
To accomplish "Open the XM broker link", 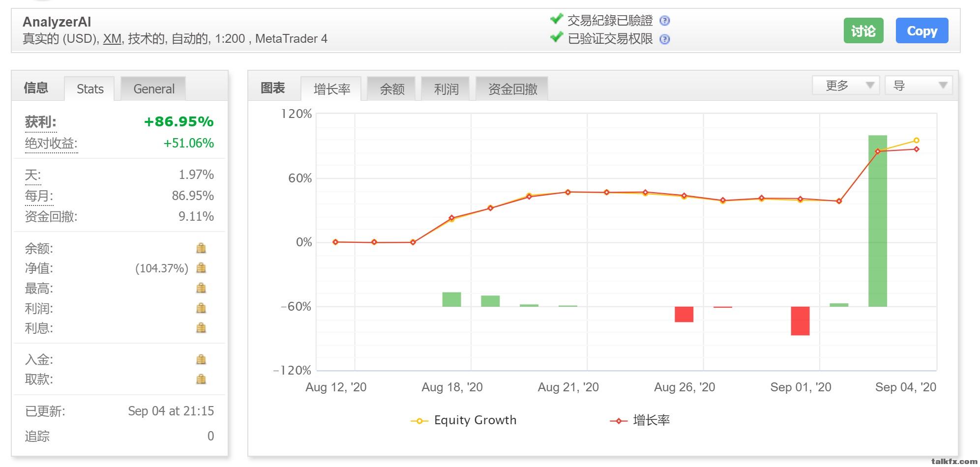I will [x=112, y=39].
